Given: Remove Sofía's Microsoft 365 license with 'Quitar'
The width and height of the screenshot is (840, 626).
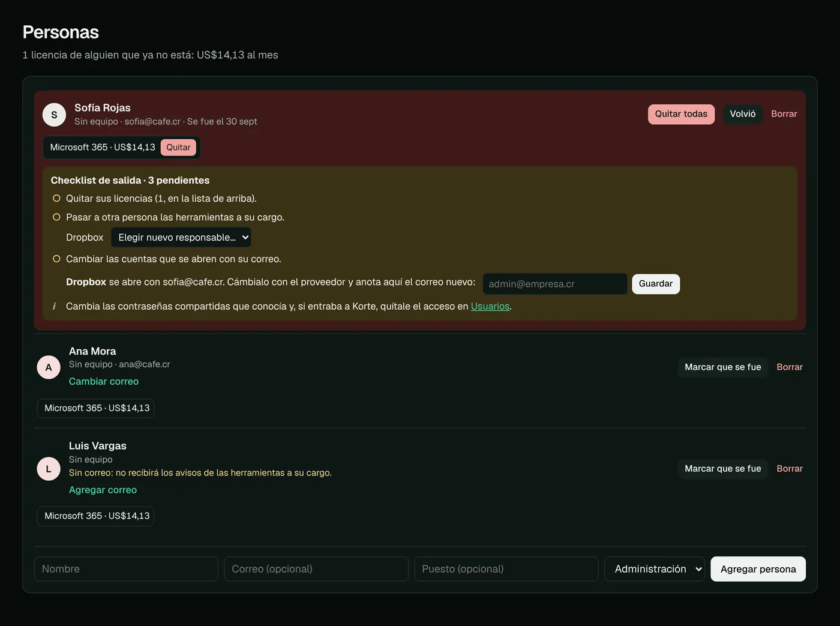Looking at the screenshot, I should tap(178, 147).
